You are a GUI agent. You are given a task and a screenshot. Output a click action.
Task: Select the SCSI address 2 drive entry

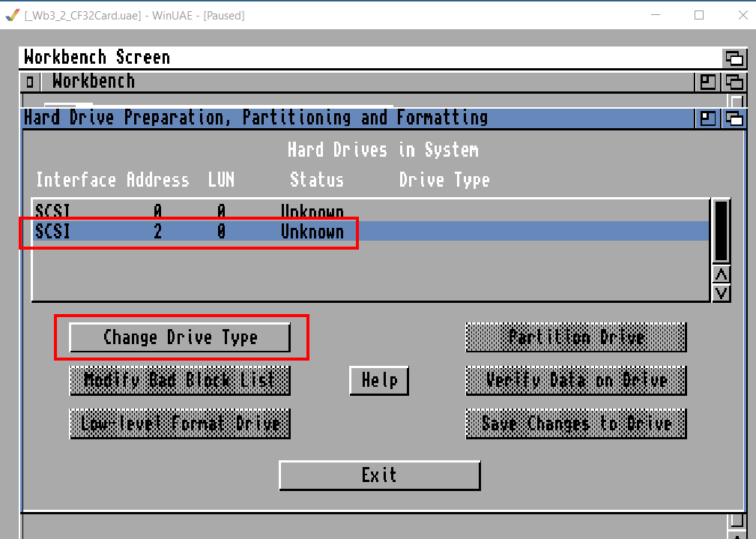(300, 232)
